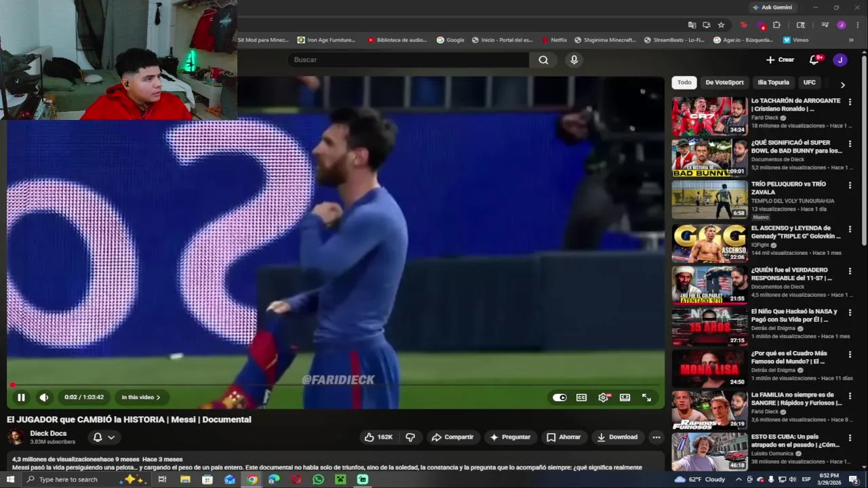868x488 pixels.
Task: Click the Preguntar button
Action: [509, 437]
